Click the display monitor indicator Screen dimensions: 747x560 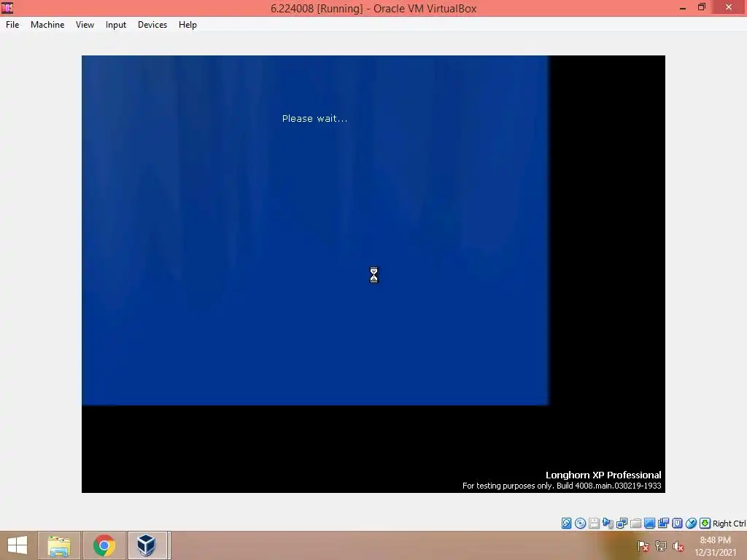649,524
